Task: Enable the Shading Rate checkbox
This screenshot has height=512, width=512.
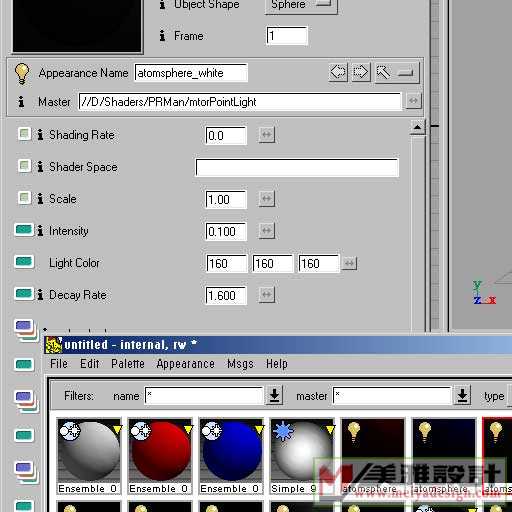Action: tap(24, 134)
